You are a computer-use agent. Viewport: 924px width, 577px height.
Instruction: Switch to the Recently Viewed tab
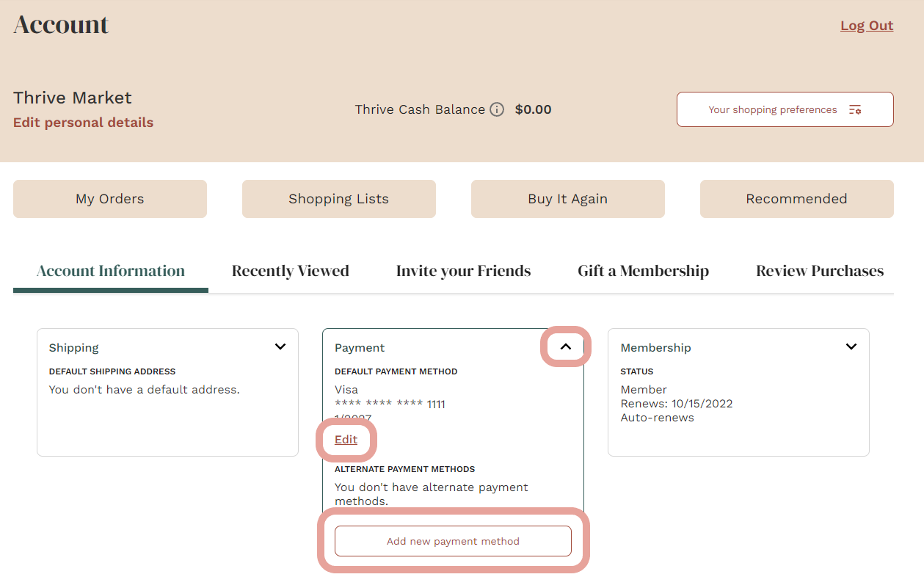pyautogui.click(x=290, y=270)
